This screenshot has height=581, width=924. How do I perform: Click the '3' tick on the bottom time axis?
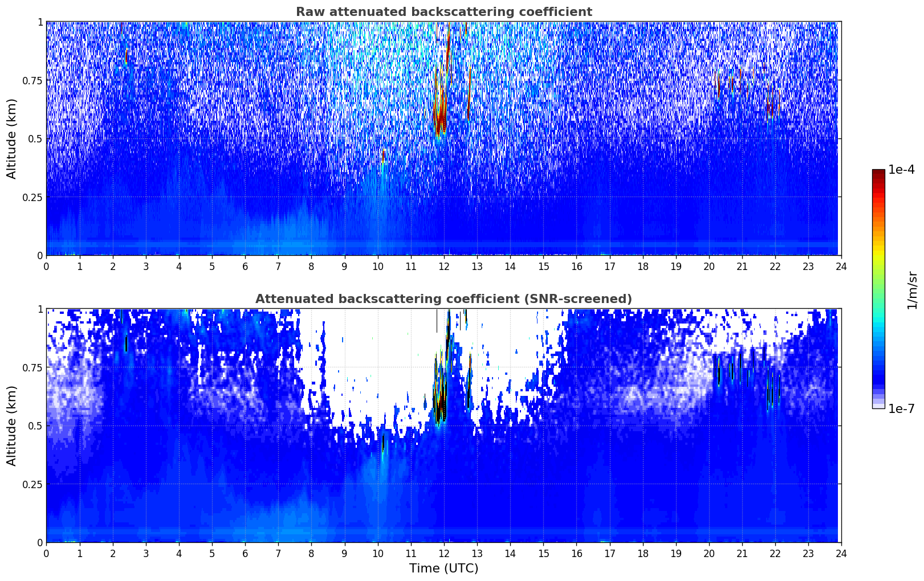pyautogui.click(x=146, y=553)
